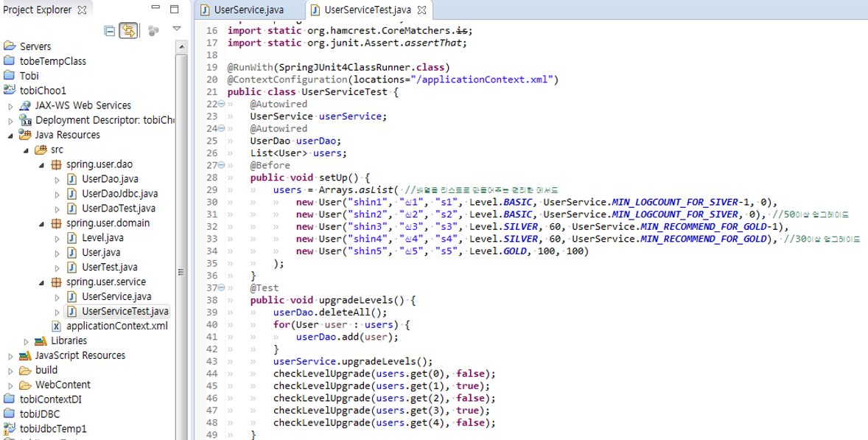Screen dimensions: 868x440
Task: Open Project Explorer View Menu dropdown arrow
Action: [x=177, y=29]
